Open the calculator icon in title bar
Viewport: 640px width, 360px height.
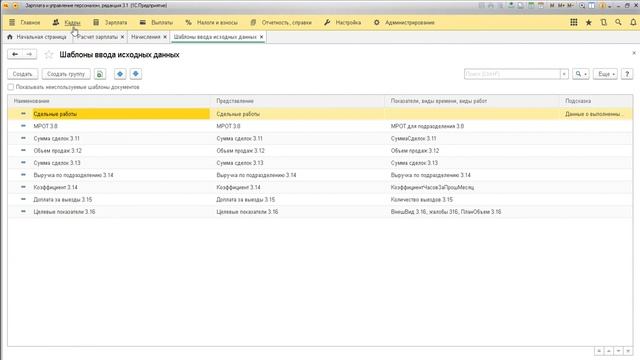531,6
